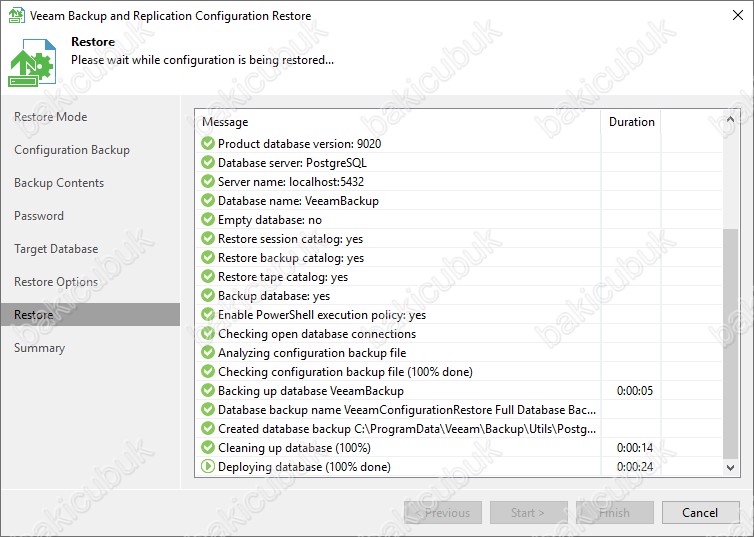Click the Previous button
754x537 pixels.
(443, 512)
